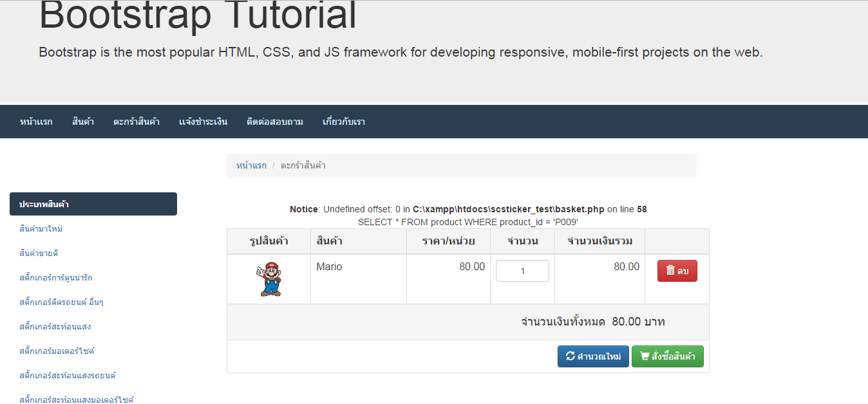868x404 pixels.
Task: Click จำนวนเงินรวม column header
Action: pos(599,241)
